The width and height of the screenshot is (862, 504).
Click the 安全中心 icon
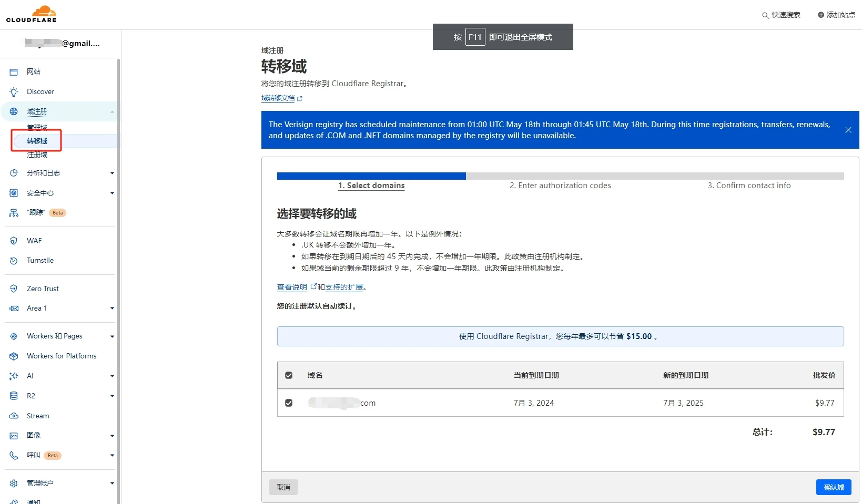(x=14, y=193)
